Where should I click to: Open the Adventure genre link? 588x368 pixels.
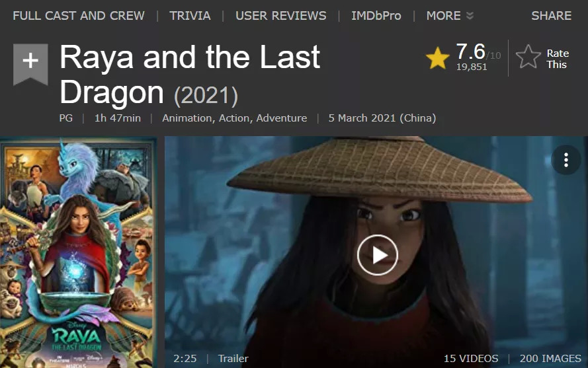coord(282,118)
